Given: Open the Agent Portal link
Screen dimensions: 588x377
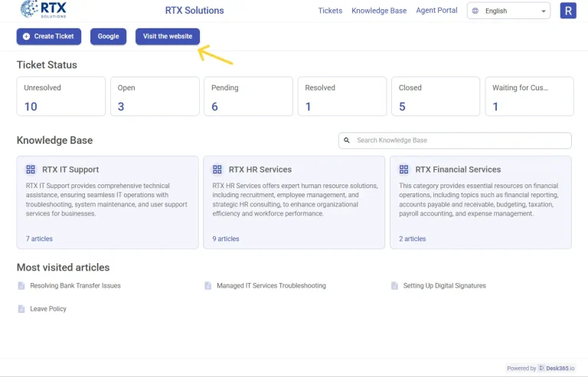Looking at the screenshot, I should [436, 11].
